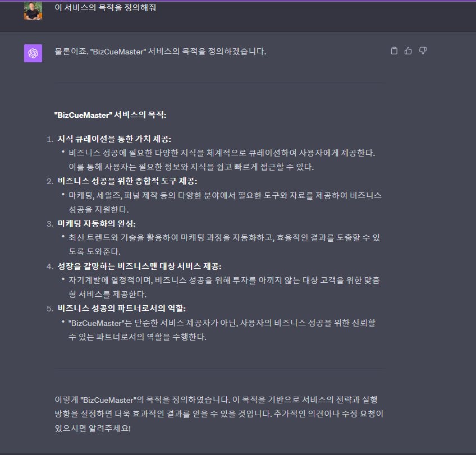The height and width of the screenshot is (455, 476).
Task: Click the reply line starting with '물론이죠'
Action: point(161,51)
